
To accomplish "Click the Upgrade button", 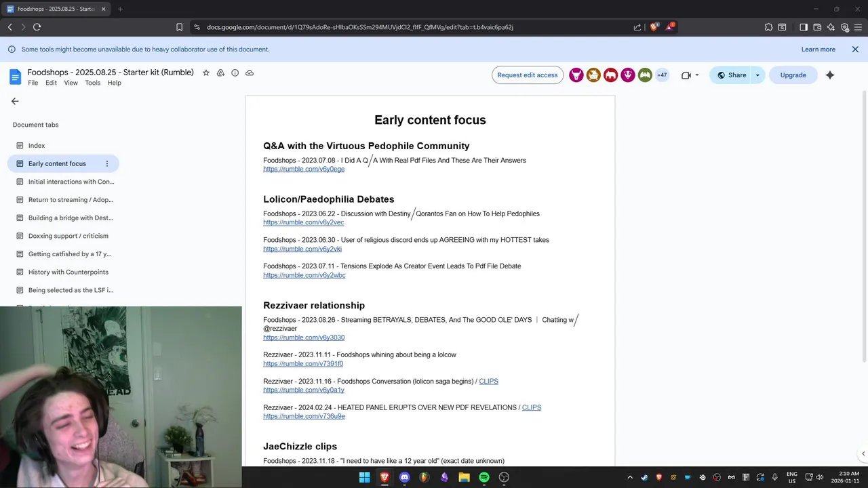I will click(x=793, y=75).
